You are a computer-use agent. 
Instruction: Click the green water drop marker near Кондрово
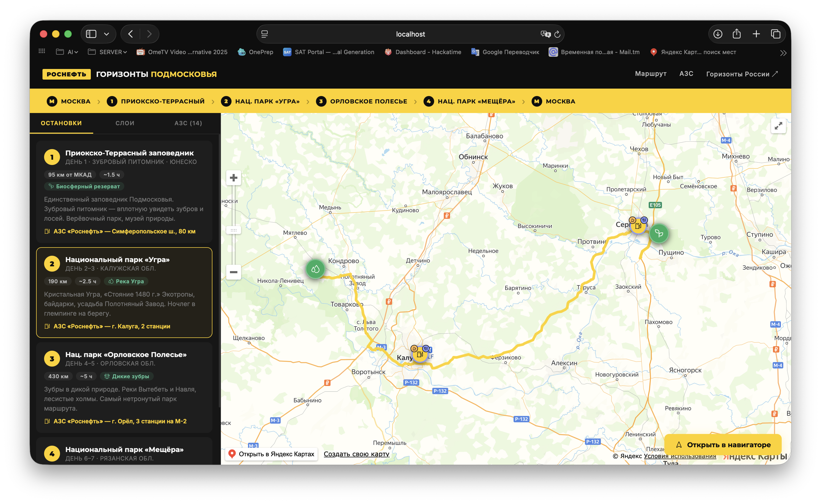pos(315,269)
